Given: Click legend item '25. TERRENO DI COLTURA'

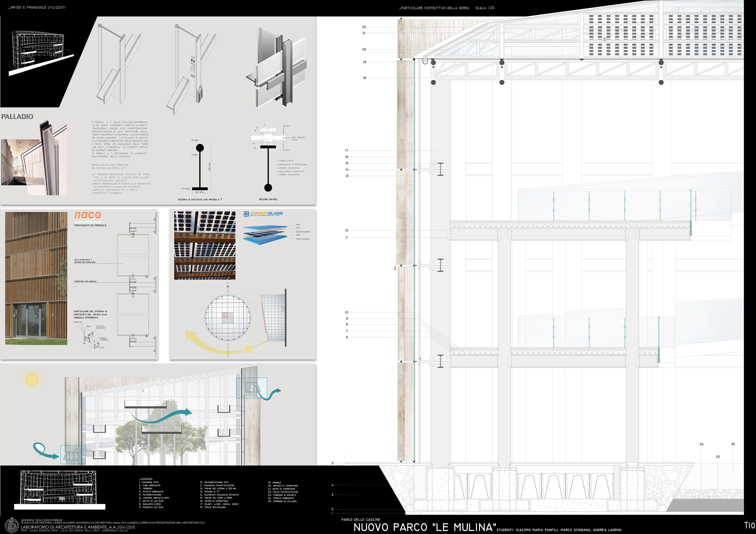Looking at the screenshot, I should 282,501.
